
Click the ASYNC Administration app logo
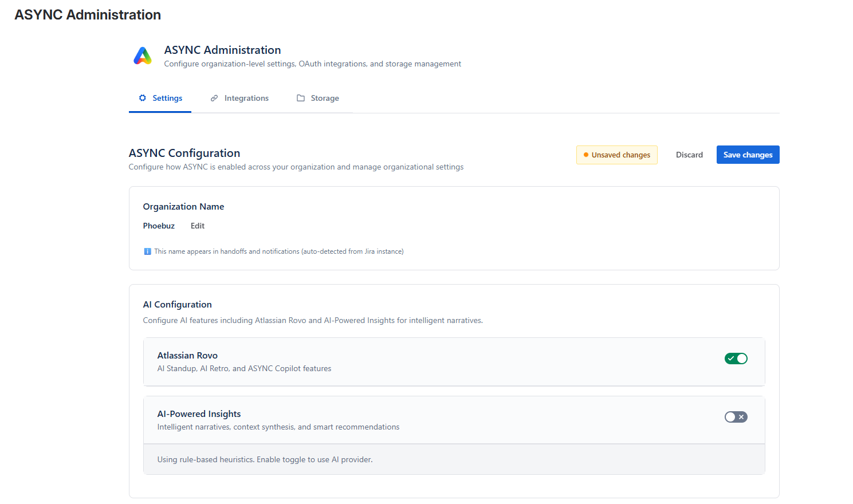coord(142,56)
